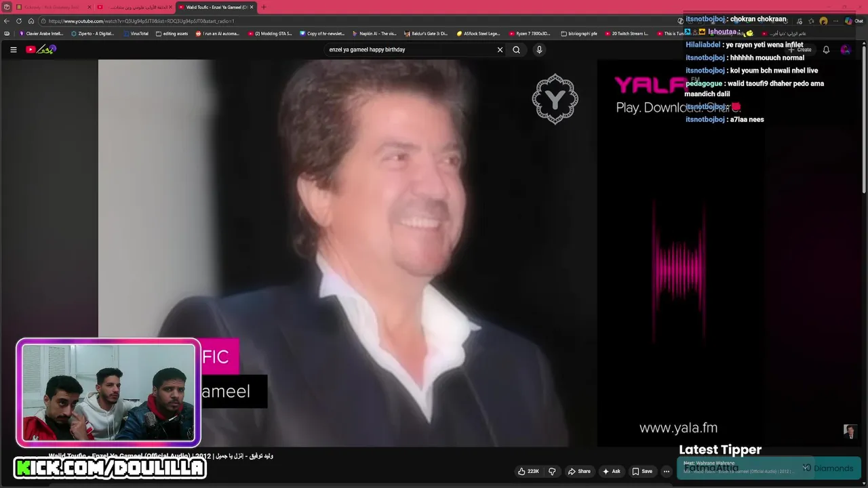
Task: Open the YouTube guide hamburger menu
Action: 13,49
